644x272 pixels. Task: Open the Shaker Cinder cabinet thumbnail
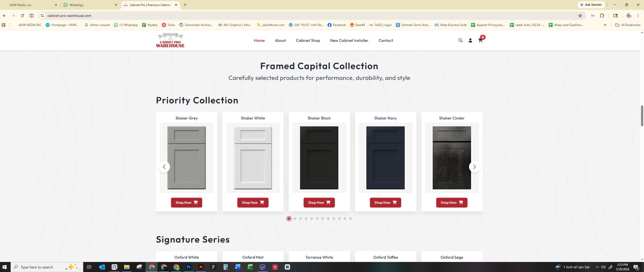click(452, 158)
